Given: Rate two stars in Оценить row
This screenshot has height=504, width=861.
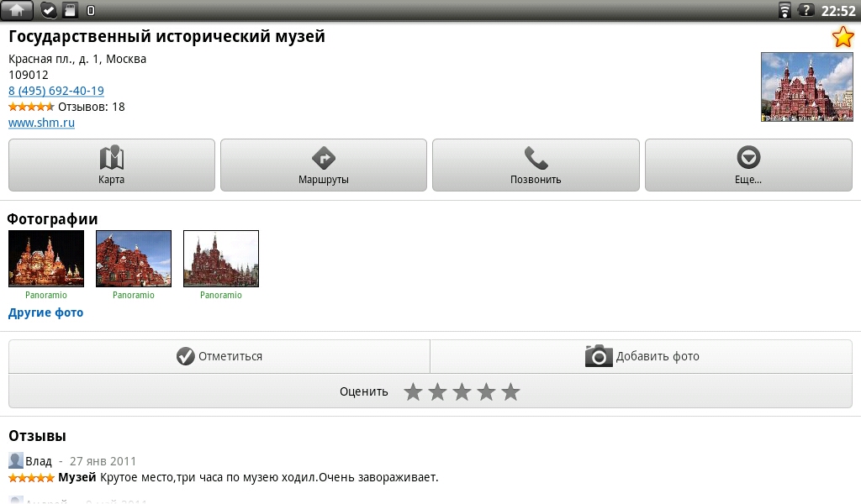Looking at the screenshot, I should coord(437,391).
